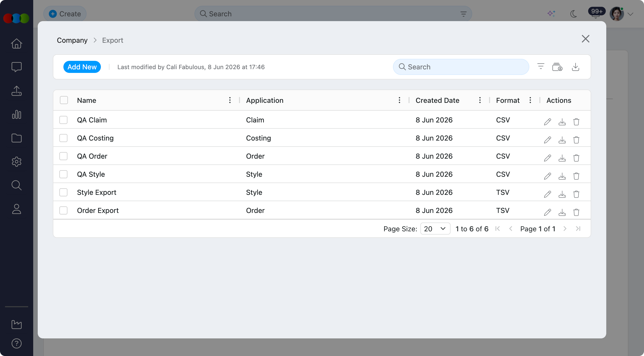Toggle dark mode moon icon
The height and width of the screenshot is (356, 644).
pos(574,14)
